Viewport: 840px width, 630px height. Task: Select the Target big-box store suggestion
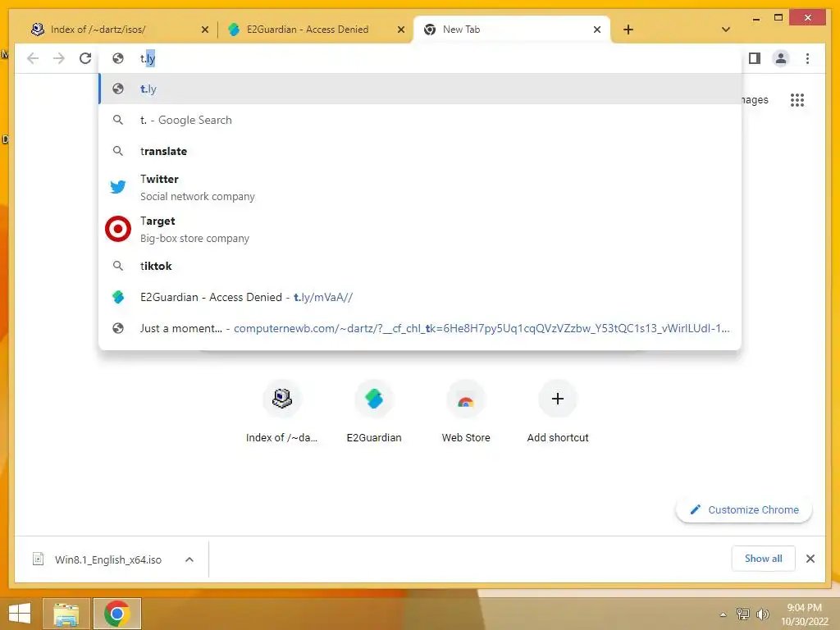pyautogui.click(x=421, y=230)
